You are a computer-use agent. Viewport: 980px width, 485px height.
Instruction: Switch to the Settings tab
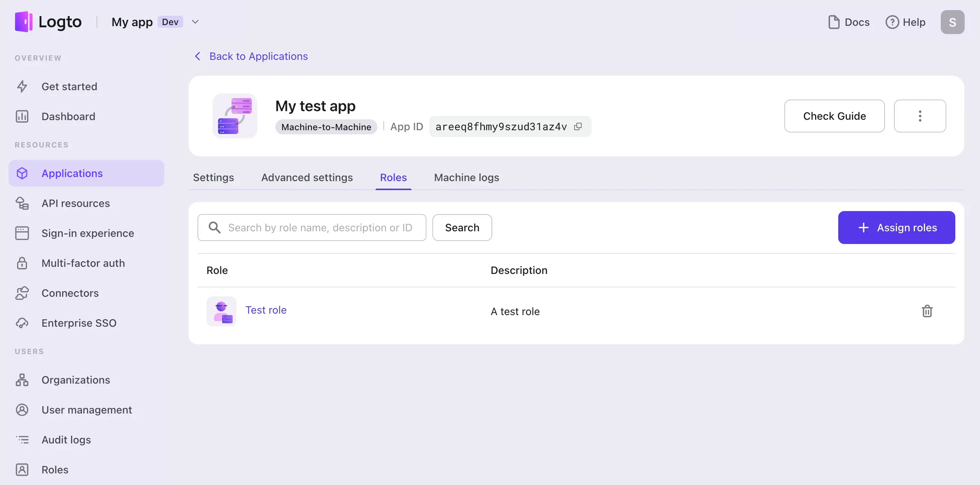pos(213,177)
